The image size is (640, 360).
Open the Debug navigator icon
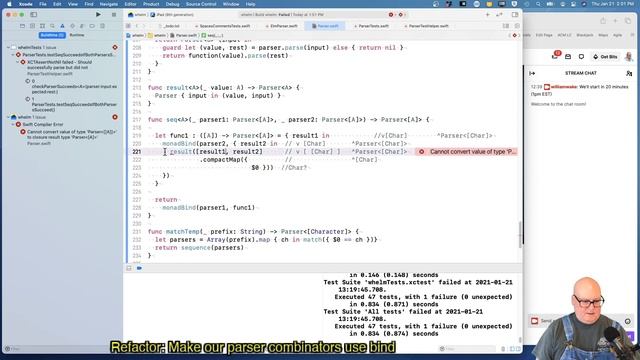coord(82,26)
